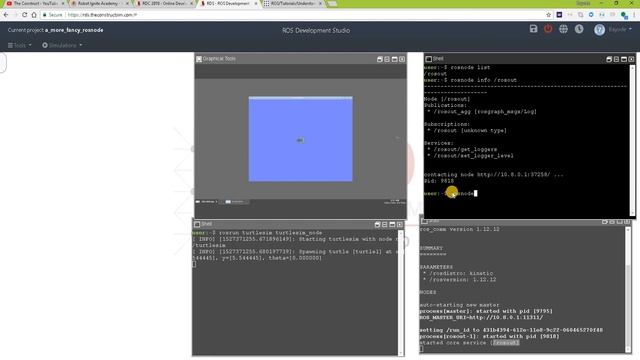
Task: Click the Secure padlock indicator
Action: 53,15
